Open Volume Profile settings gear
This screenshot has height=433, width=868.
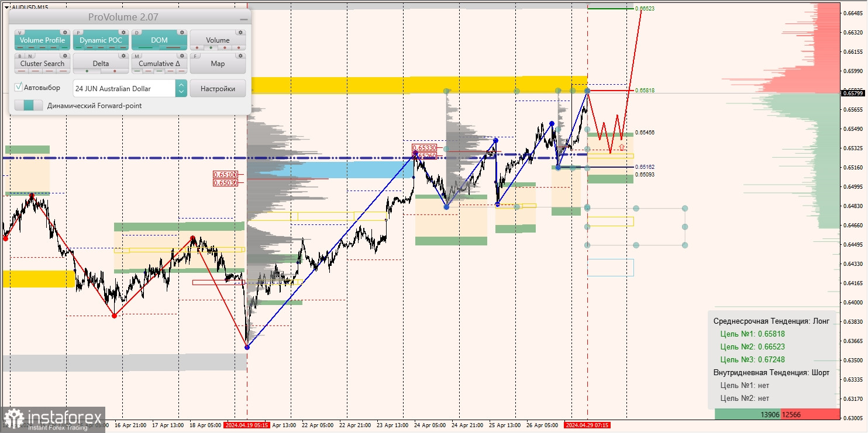pyautogui.click(x=65, y=33)
